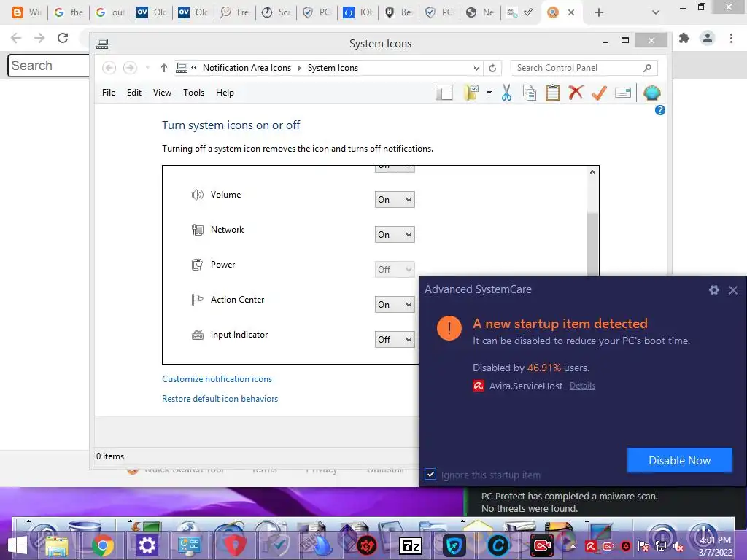
Task: Open Chrome three-dot menu
Action: click(x=731, y=38)
